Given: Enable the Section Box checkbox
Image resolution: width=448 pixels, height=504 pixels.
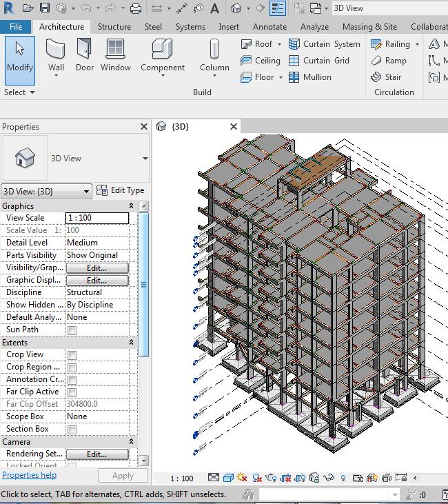Looking at the screenshot, I should (x=72, y=430).
